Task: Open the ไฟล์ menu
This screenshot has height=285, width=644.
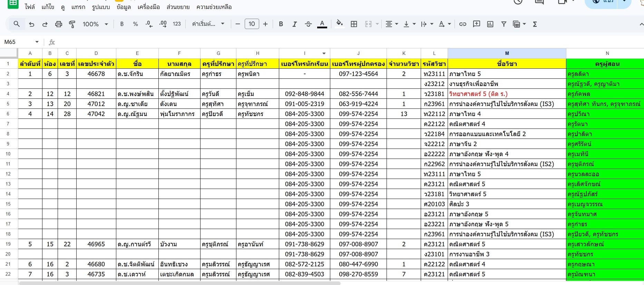Action: click(30, 7)
